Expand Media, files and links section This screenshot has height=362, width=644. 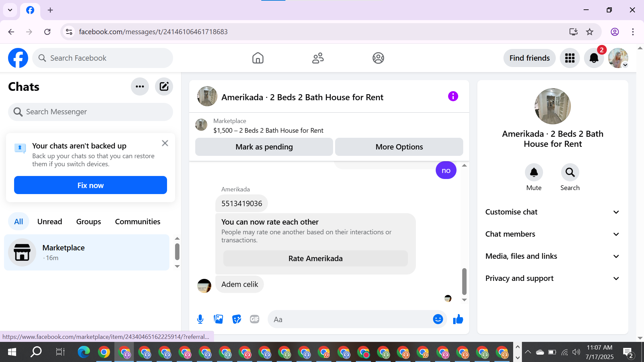coord(552,256)
